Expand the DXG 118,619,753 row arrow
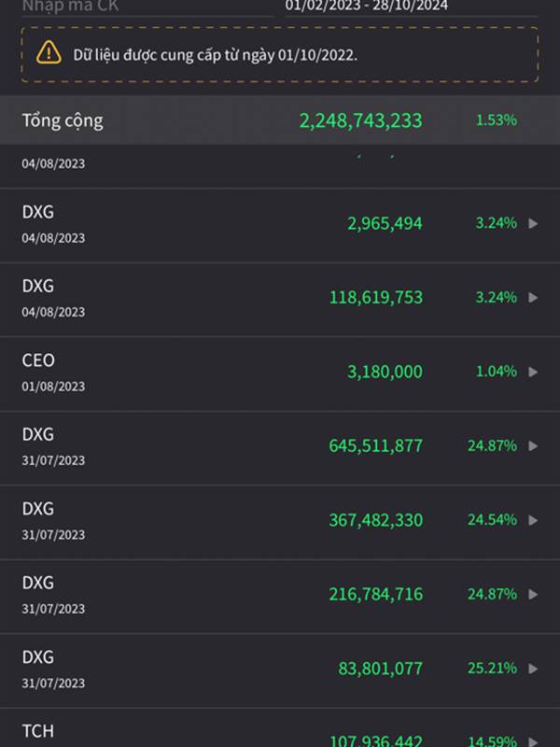The width and height of the screenshot is (560, 747). (533, 298)
